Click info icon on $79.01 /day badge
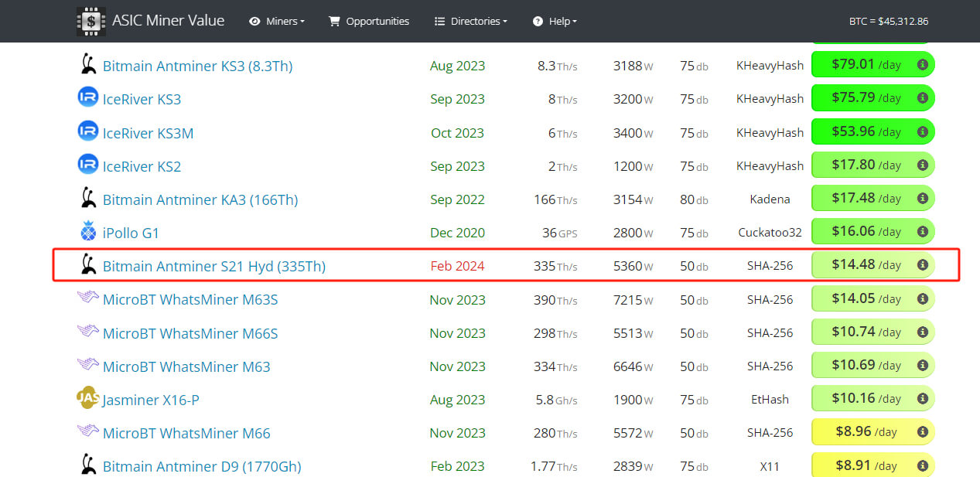Viewport: 980px width, 477px height. coord(922,65)
